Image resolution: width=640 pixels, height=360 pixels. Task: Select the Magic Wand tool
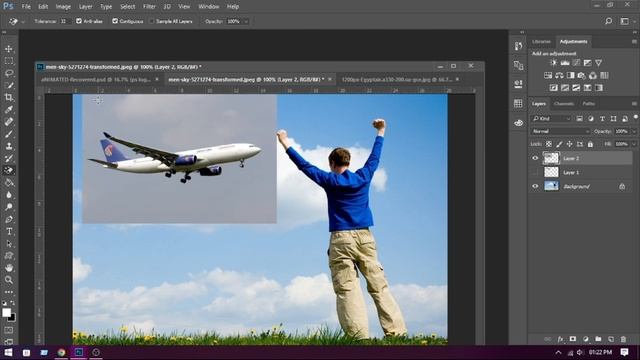[9, 85]
